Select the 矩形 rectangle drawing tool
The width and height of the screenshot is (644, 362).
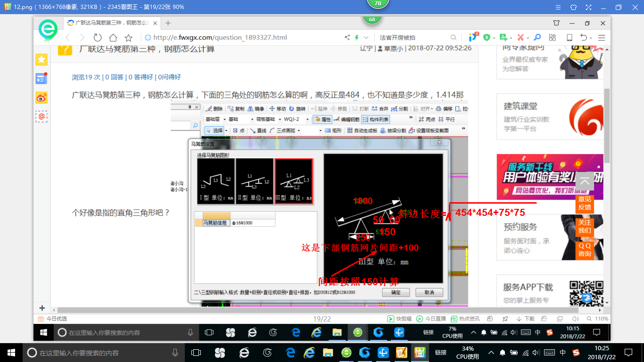[x=333, y=131]
